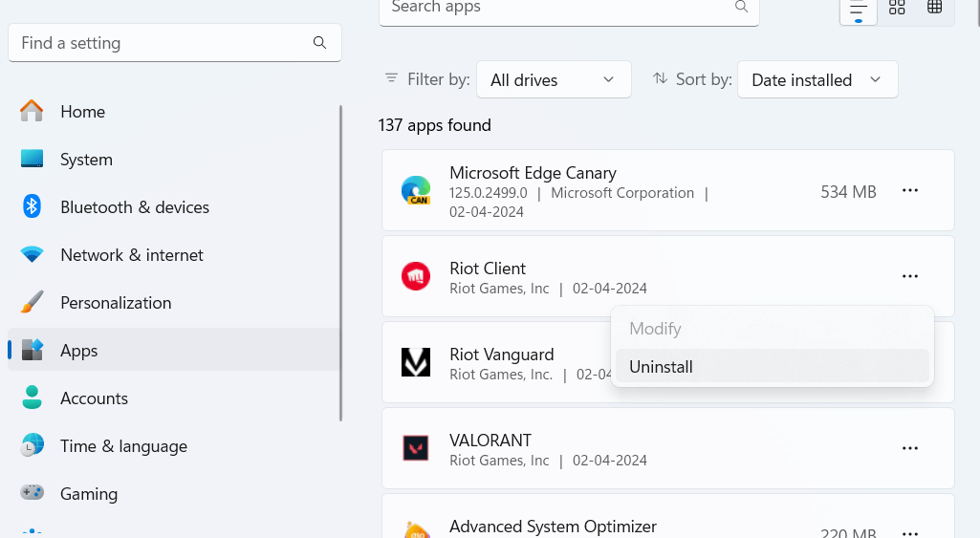
Task: Click the search magnifier in Search apps
Action: click(741, 8)
